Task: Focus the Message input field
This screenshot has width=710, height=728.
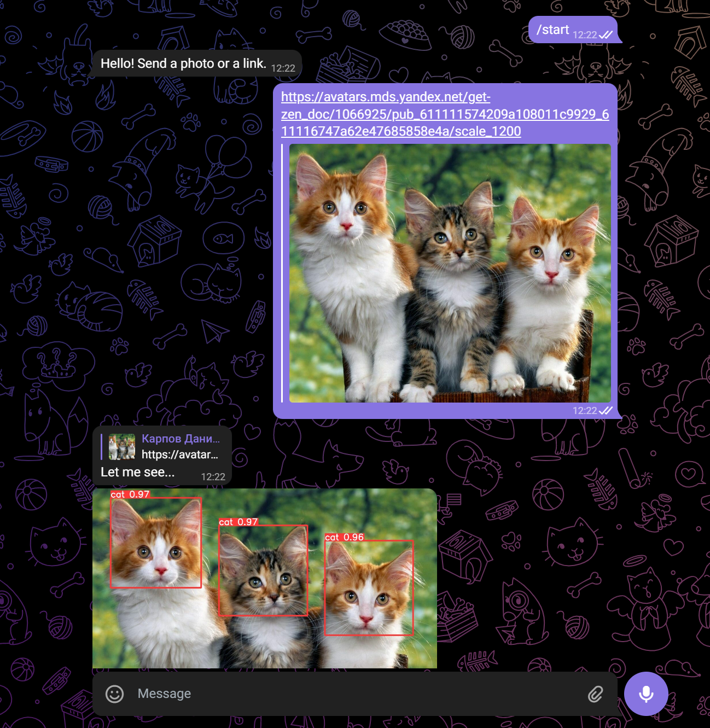Action: (x=354, y=694)
